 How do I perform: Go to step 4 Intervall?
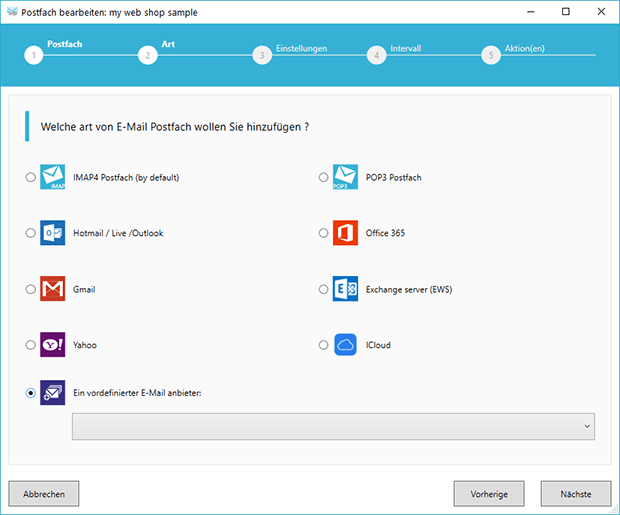tap(376, 55)
